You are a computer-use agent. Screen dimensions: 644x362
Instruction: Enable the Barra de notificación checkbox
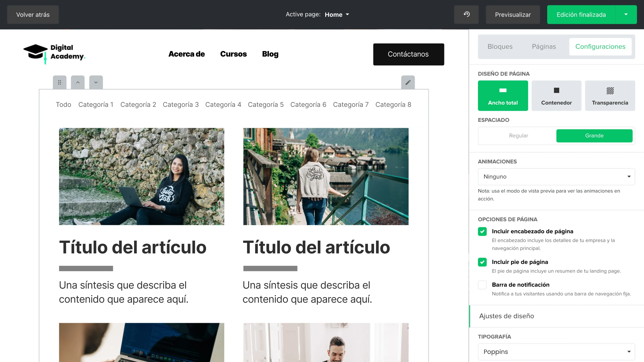coord(482,285)
